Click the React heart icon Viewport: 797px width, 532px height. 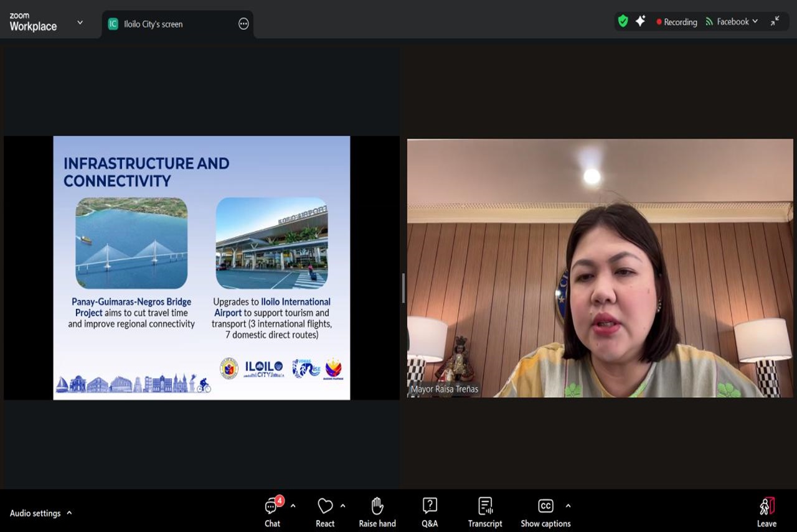[325, 506]
